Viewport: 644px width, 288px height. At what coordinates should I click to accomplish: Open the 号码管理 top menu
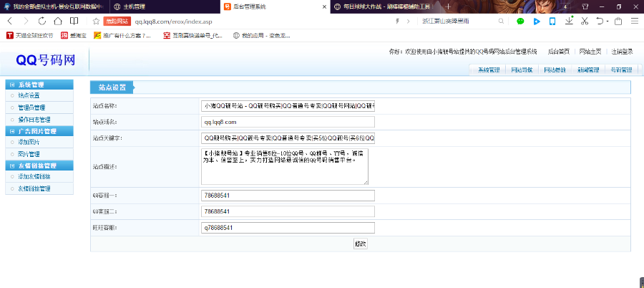coord(621,70)
